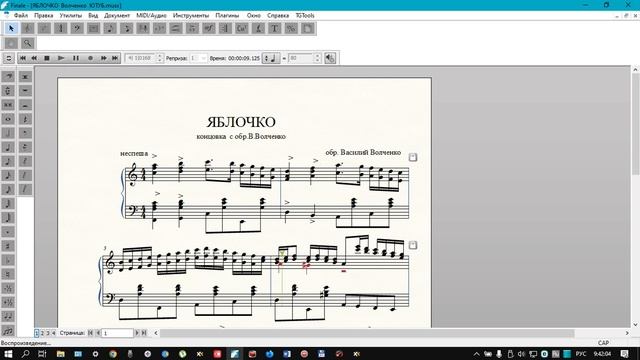Select the HyperScribe tool
Image resolution: width=640 pixels, height=360 pixels.
point(143,28)
